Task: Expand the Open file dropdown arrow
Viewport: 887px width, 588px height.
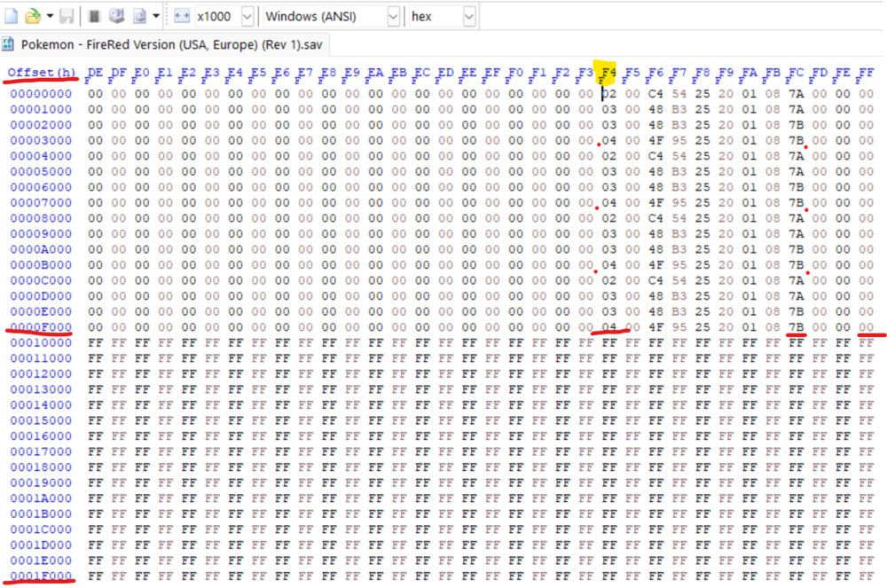Action: point(50,16)
